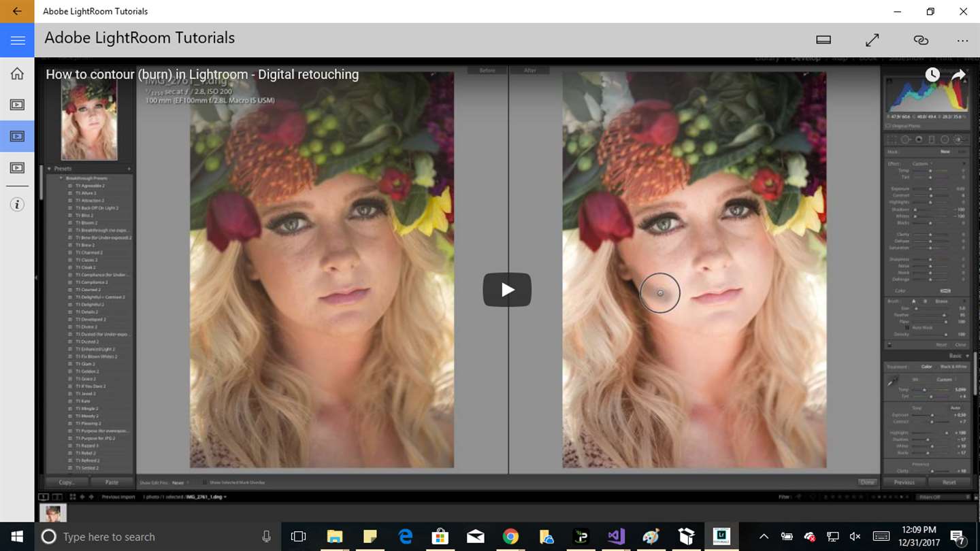Viewport: 980px width, 551px height.
Task: Open Visual Studio from the taskbar
Action: [x=616, y=537]
